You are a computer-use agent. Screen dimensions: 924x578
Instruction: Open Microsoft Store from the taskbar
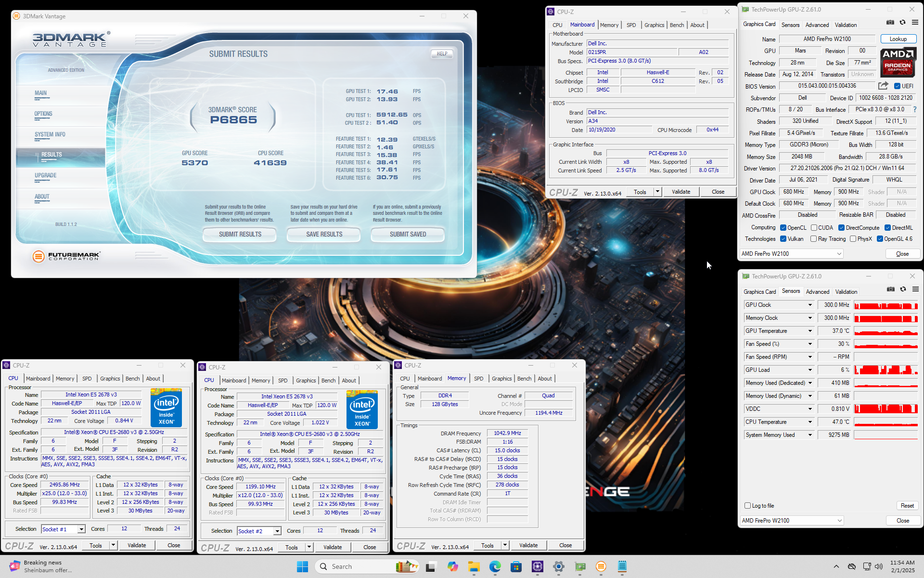[516, 567]
